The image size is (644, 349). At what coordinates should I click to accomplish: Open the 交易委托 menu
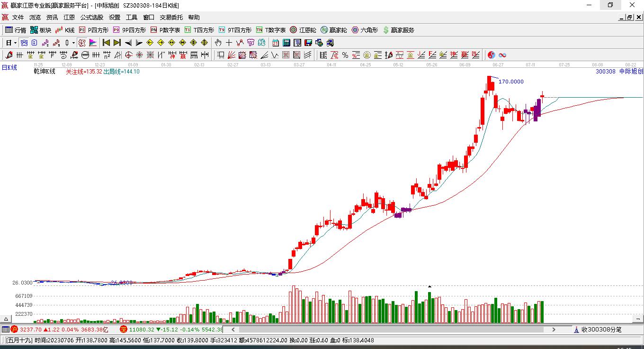(x=171, y=18)
